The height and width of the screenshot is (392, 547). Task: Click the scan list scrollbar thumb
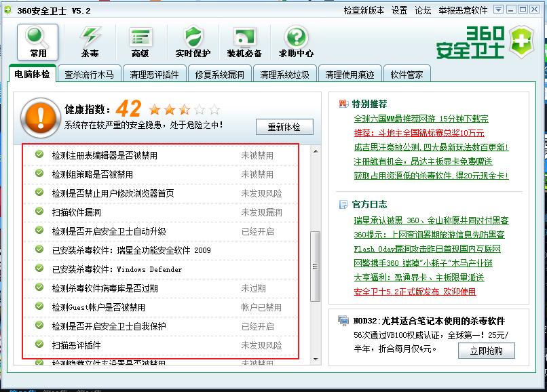point(316,267)
